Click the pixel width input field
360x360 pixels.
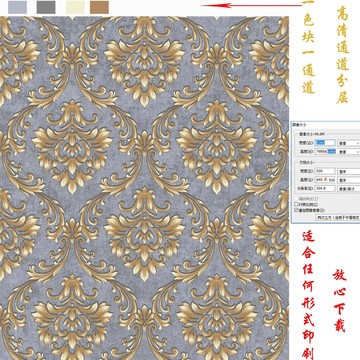(325, 143)
